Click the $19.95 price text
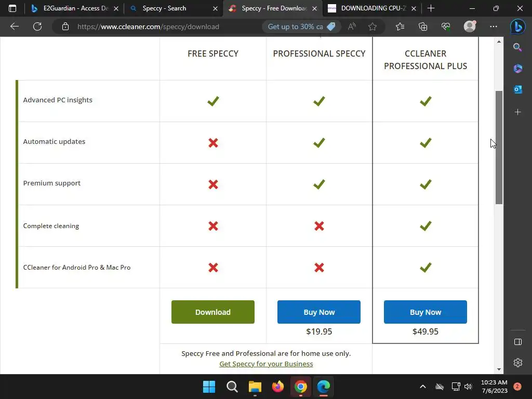Image resolution: width=532 pixels, height=399 pixels. coord(319,331)
